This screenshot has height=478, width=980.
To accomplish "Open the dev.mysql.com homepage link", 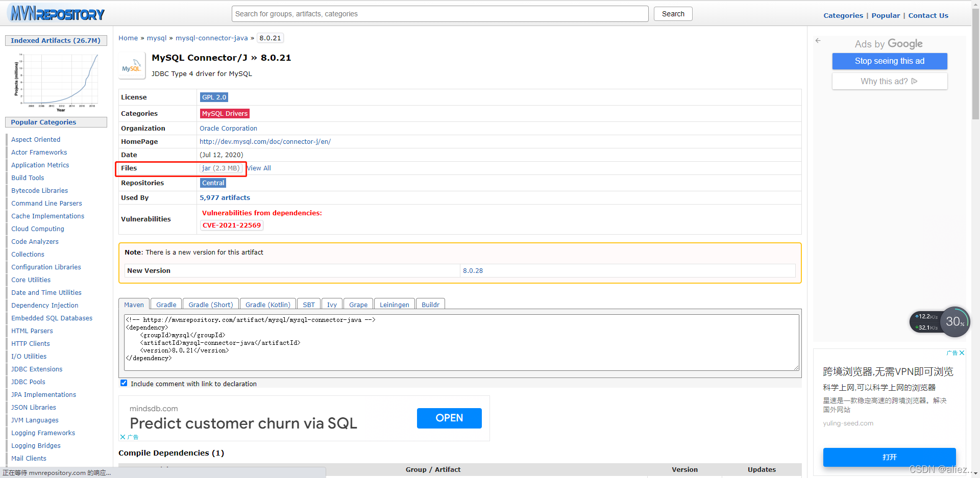I will (x=265, y=141).
